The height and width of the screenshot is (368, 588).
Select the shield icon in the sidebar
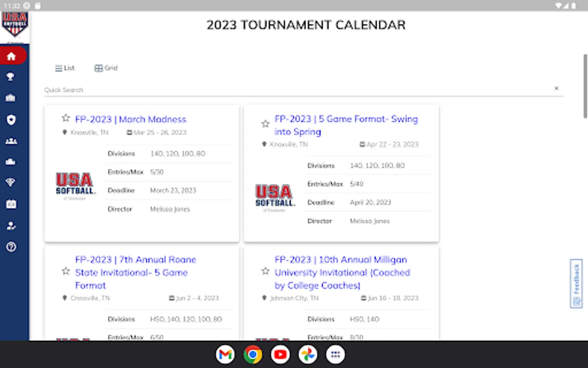(x=11, y=119)
